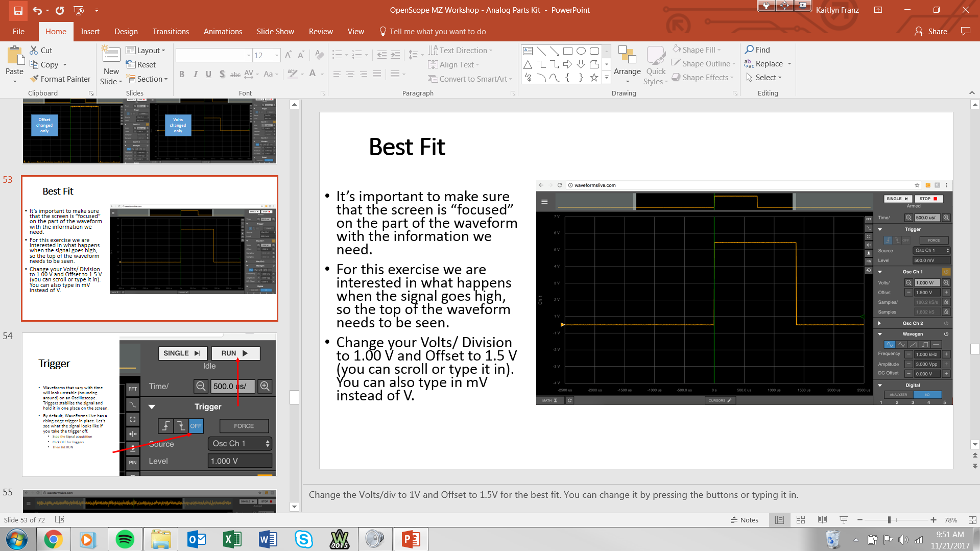This screenshot has width=980, height=551.
Task: Open the Notes pane
Action: [x=745, y=519]
